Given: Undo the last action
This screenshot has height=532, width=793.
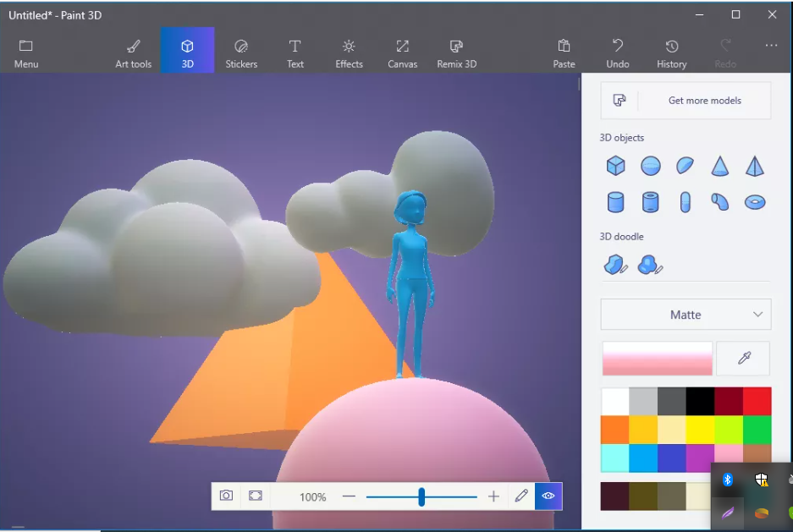Looking at the screenshot, I should click(x=618, y=52).
